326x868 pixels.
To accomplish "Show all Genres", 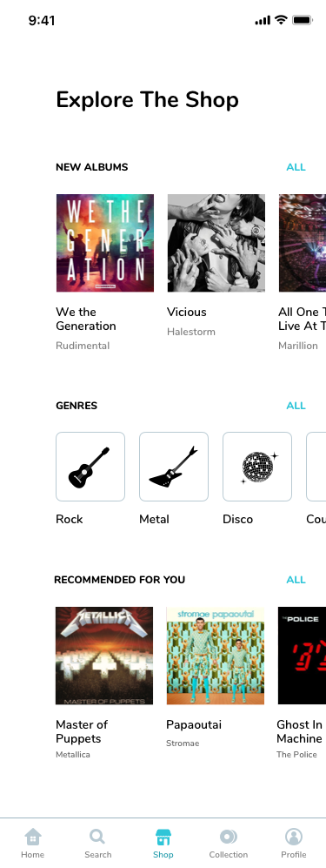I will (x=296, y=406).
